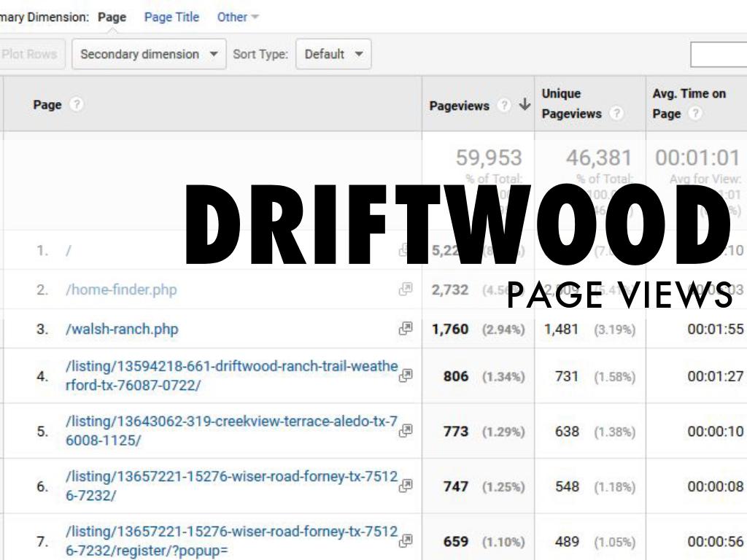Select the Page primary dimension
747x560 pixels.
112,17
